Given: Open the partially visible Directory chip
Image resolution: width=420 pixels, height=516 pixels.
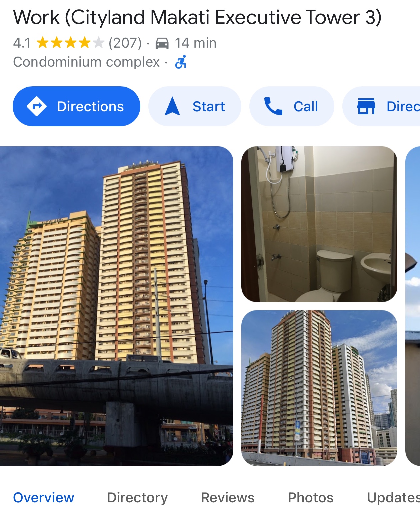Looking at the screenshot, I should pyautogui.click(x=381, y=106).
